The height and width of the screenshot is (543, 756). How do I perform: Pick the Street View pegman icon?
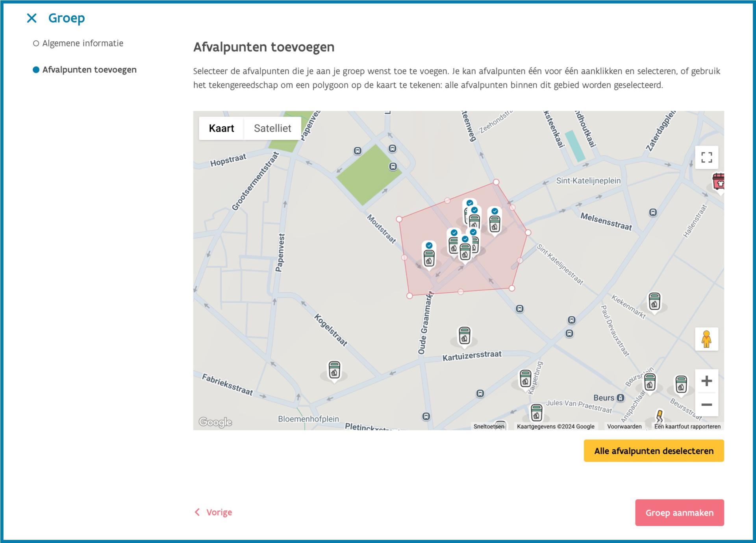(706, 339)
